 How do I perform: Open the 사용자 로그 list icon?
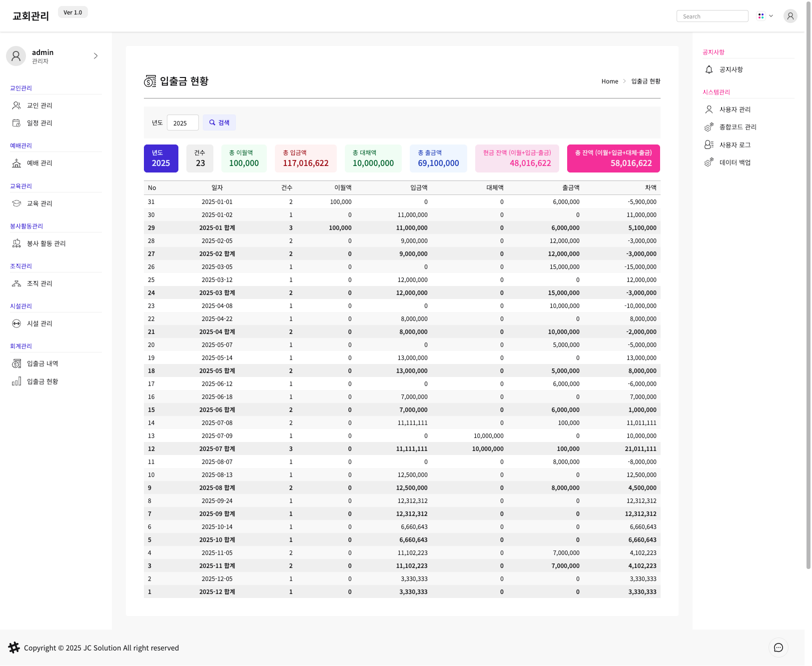click(709, 145)
